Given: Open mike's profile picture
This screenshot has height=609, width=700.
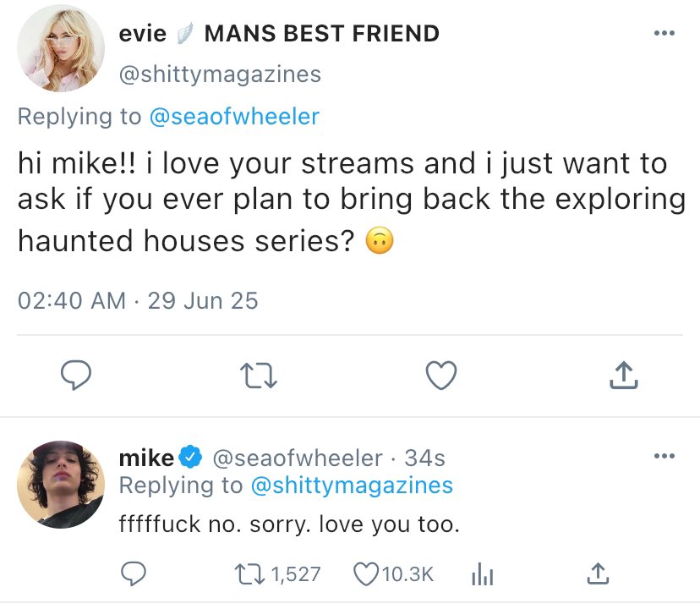Looking at the screenshot, I should pos(56,484).
